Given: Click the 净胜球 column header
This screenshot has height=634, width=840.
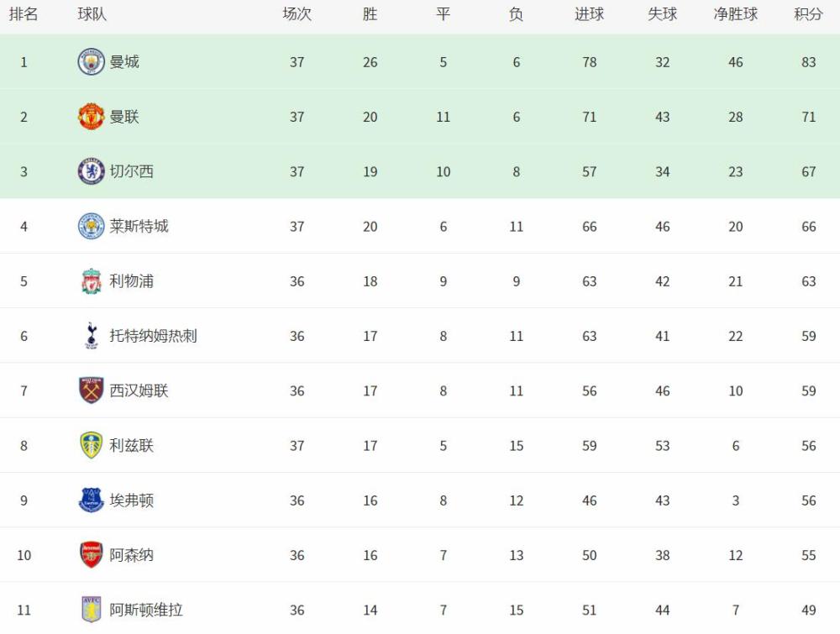Looking at the screenshot, I should 736,14.
